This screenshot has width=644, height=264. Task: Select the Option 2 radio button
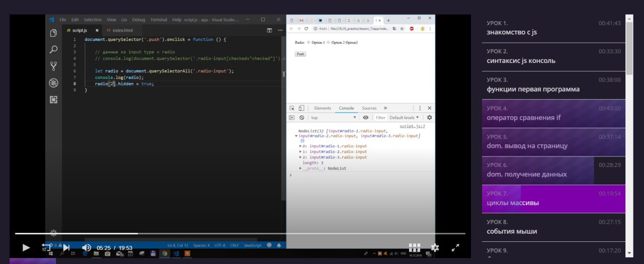[x=329, y=43]
